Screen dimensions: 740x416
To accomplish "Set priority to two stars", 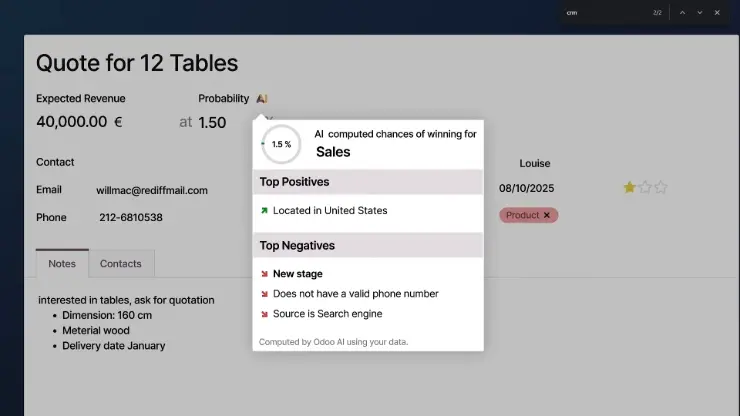I will [x=645, y=187].
